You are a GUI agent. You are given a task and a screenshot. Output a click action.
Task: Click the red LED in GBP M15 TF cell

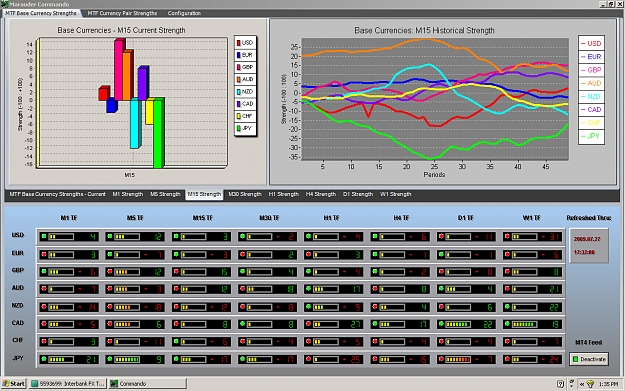[176, 271]
